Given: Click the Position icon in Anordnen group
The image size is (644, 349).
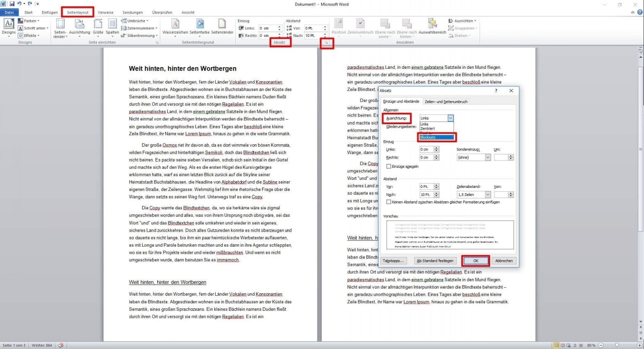Looking at the screenshot, I should click(x=338, y=23).
